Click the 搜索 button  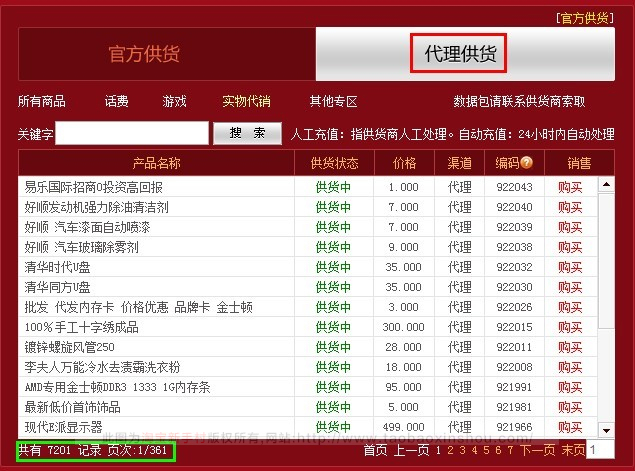click(x=247, y=133)
